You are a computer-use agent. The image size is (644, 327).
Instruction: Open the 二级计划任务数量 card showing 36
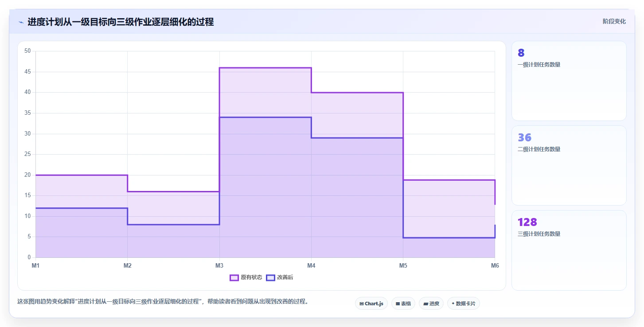click(x=569, y=165)
